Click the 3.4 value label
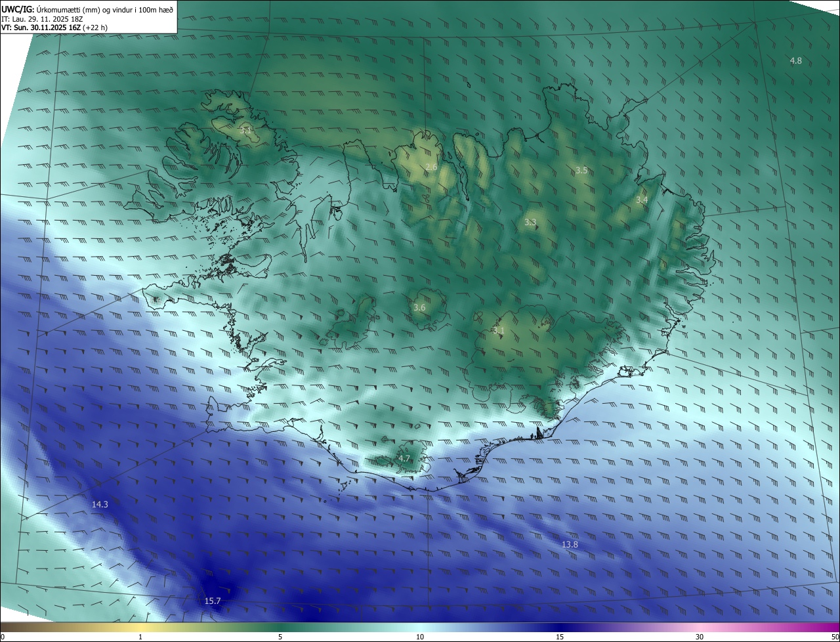 [642, 200]
